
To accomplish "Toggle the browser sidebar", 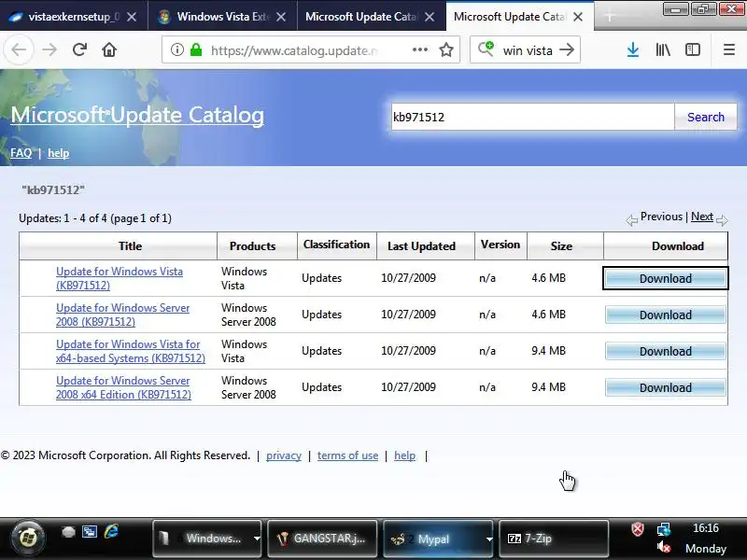I will (x=693, y=49).
